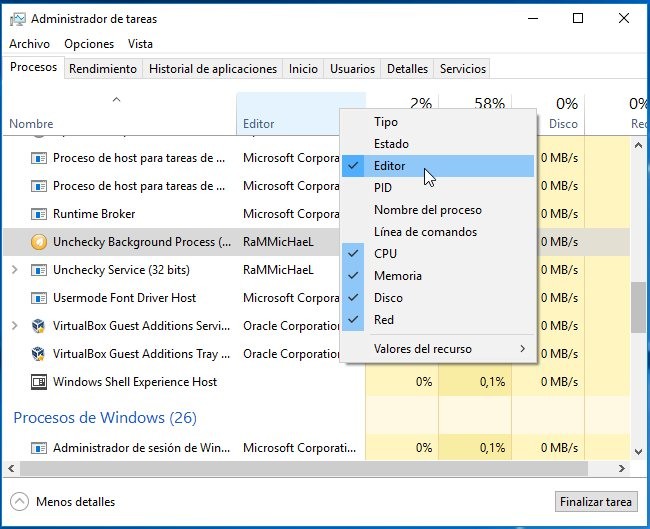Viewport: 650px width, 529px height.
Task: Click the vertical scrollbar thumb
Action: [x=638, y=306]
